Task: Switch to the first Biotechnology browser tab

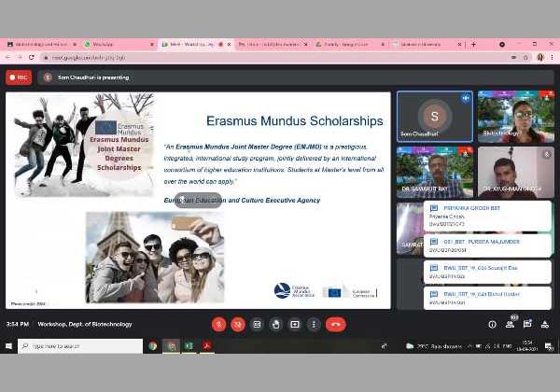Action: pyautogui.click(x=37, y=44)
